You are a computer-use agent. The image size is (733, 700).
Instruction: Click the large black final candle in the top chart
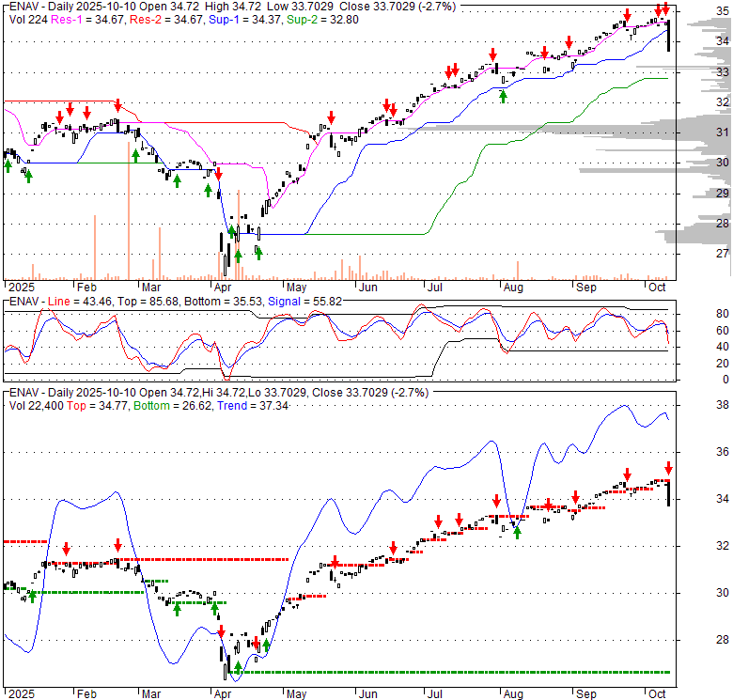[668, 38]
